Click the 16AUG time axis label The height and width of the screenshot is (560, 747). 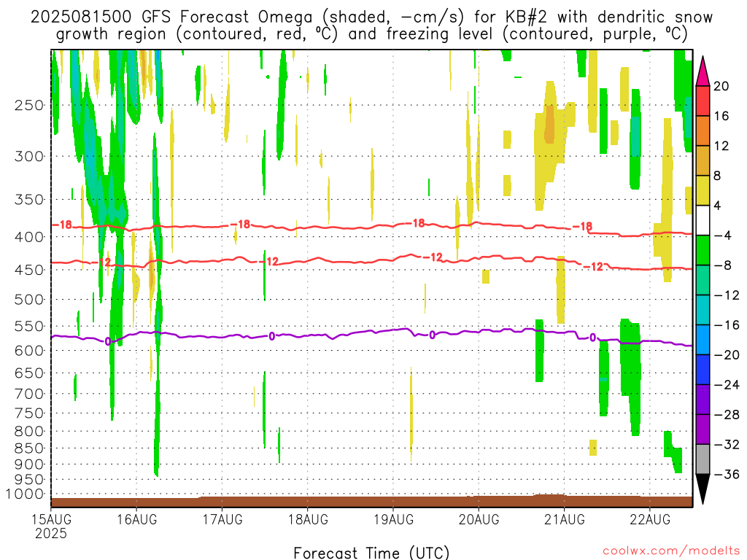tap(136, 519)
